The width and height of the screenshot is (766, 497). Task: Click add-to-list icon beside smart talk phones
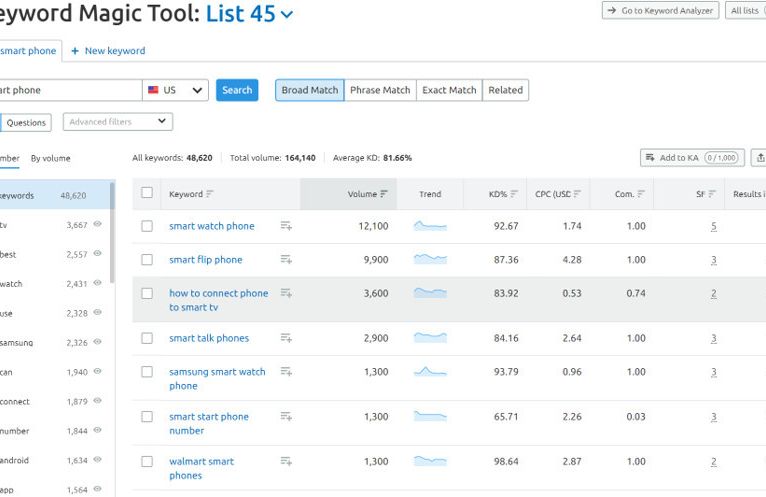(x=286, y=338)
